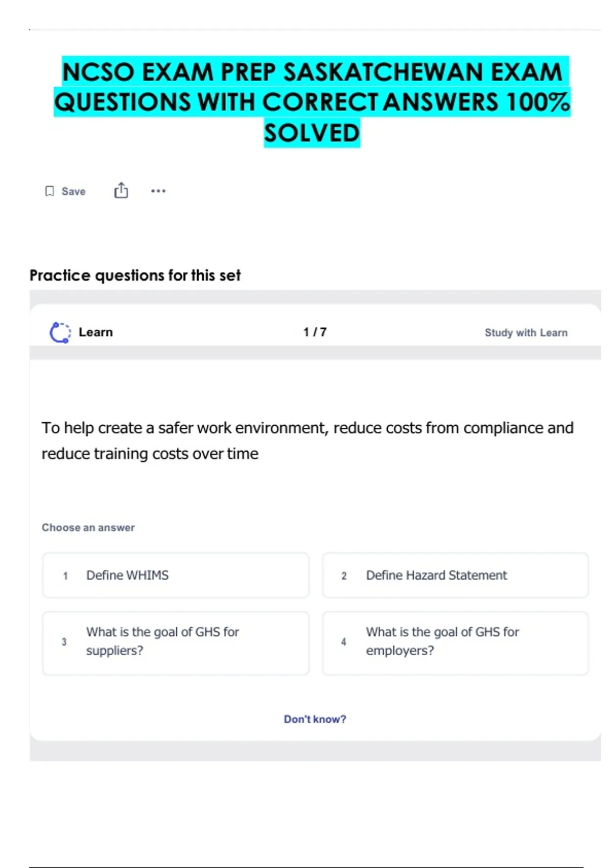Click the number 1 badge on first answer
The height and width of the screenshot is (868, 613).
[65, 576]
